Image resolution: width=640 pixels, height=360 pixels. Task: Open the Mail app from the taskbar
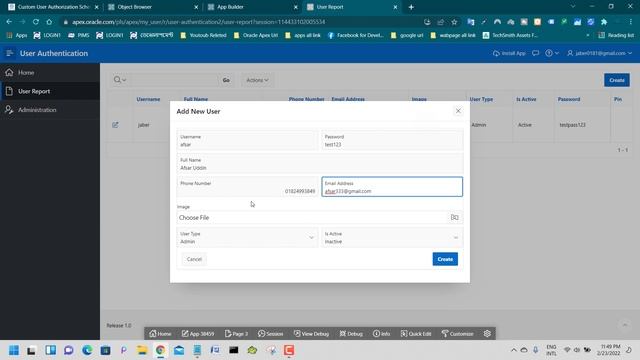(179, 350)
